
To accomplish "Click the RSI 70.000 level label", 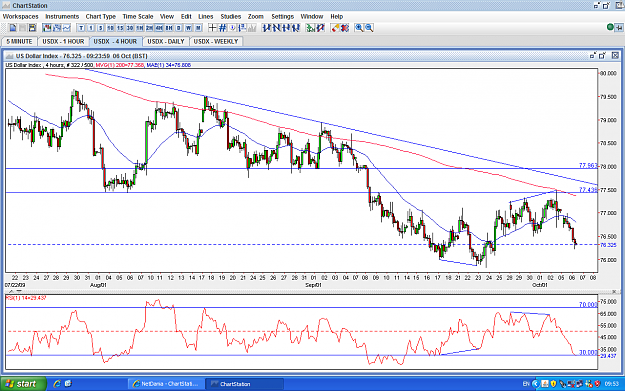I will 588,305.
